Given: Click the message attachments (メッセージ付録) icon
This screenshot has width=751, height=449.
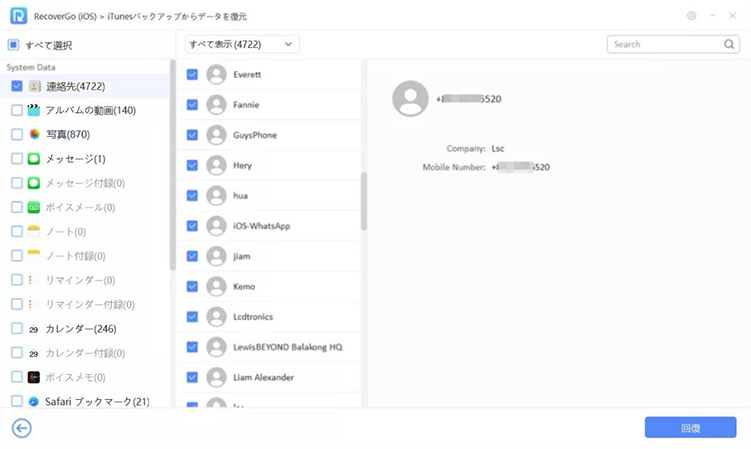Looking at the screenshot, I should [x=34, y=183].
